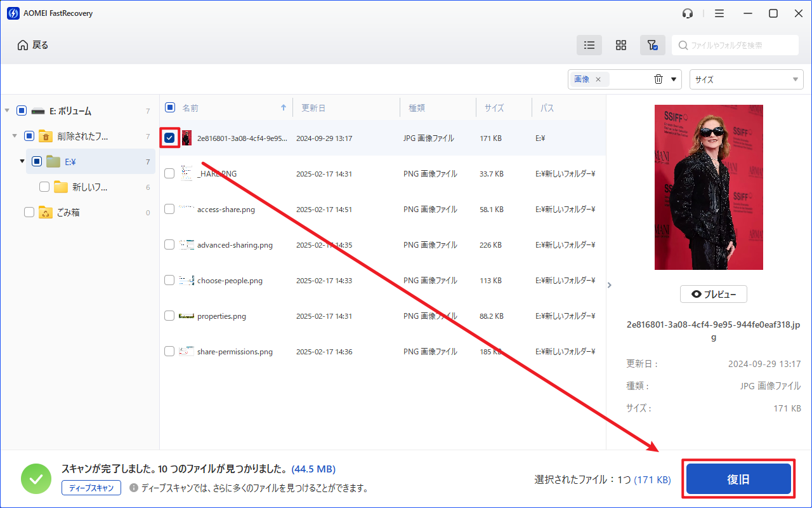The height and width of the screenshot is (508, 812).
Task: Check the access-share.png checkbox
Action: click(169, 209)
